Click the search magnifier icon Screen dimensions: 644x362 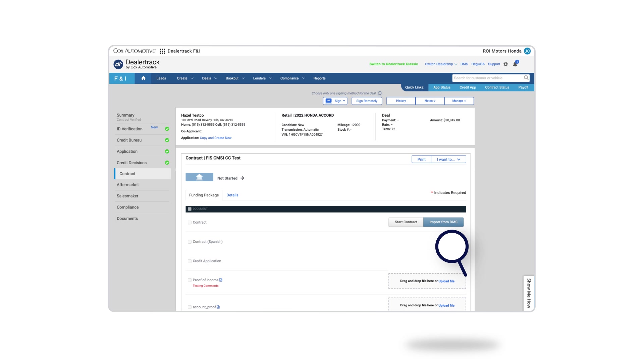coord(526,78)
